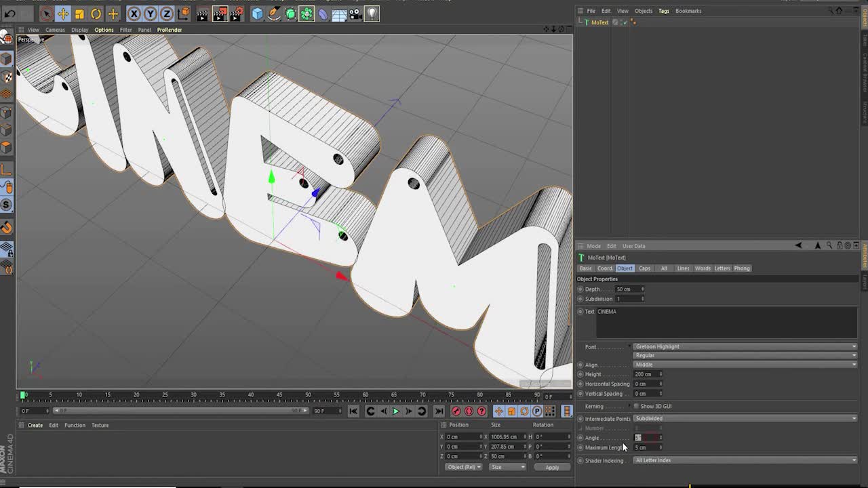Click Render View clapperboard icon
The height and width of the screenshot is (488, 868).
(202, 14)
